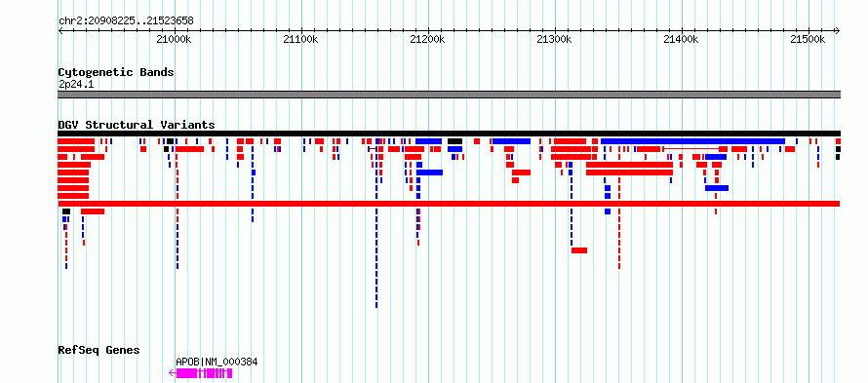Viewport: 868px width, 383px height.
Task: Click the black bar under DGV Structural Variants
Action: tap(449, 134)
